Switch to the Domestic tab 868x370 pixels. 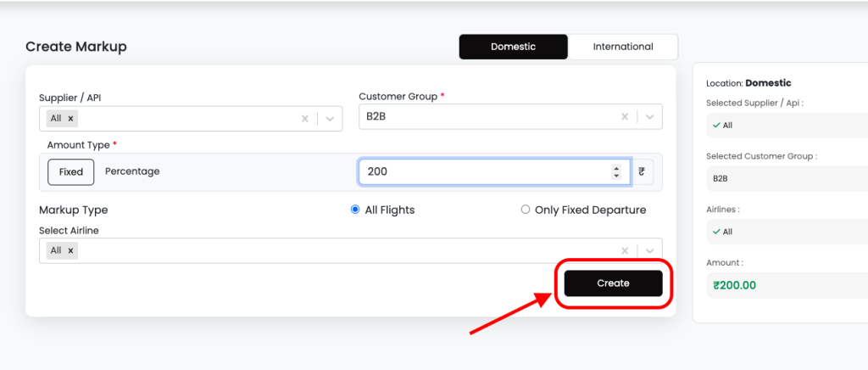[513, 47]
